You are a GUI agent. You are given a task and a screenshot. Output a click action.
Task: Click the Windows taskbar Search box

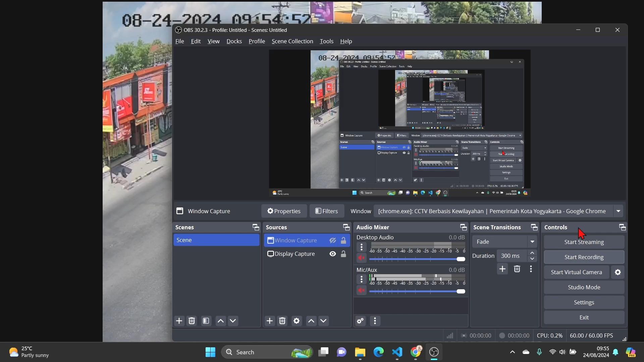[x=267, y=352]
